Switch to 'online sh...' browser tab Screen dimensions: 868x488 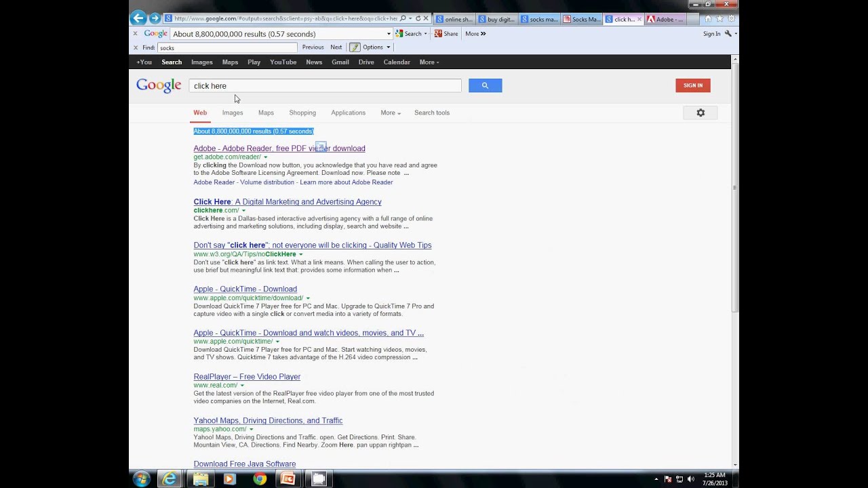click(454, 19)
